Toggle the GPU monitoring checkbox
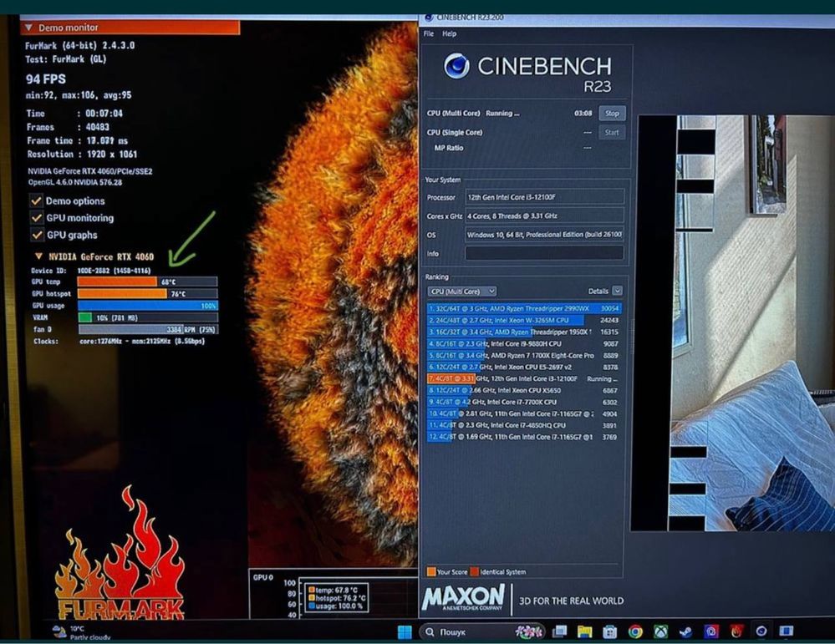 click(37, 218)
